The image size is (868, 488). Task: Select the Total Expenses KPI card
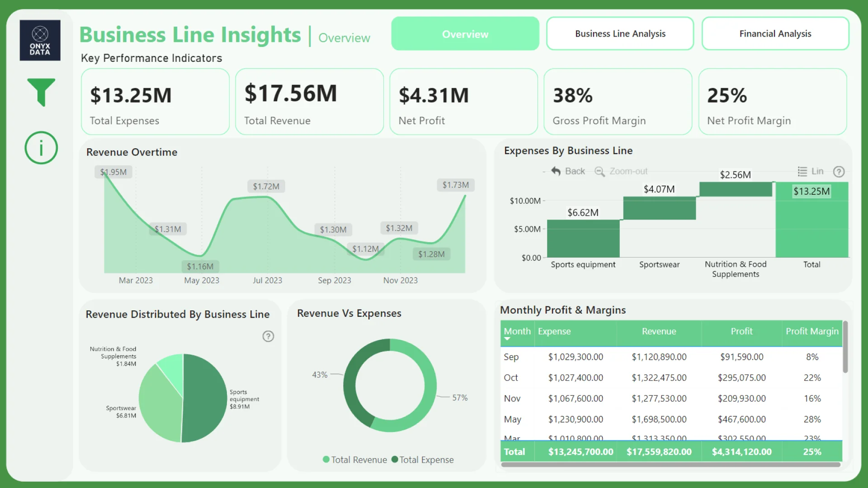[155, 102]
